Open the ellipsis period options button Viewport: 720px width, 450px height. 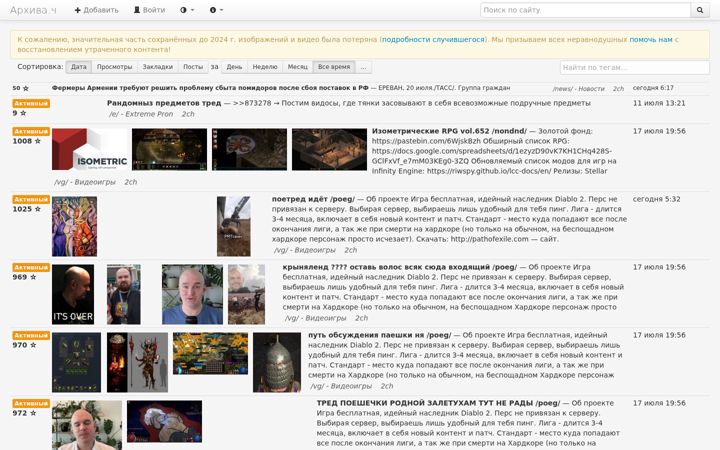[363, 67]
